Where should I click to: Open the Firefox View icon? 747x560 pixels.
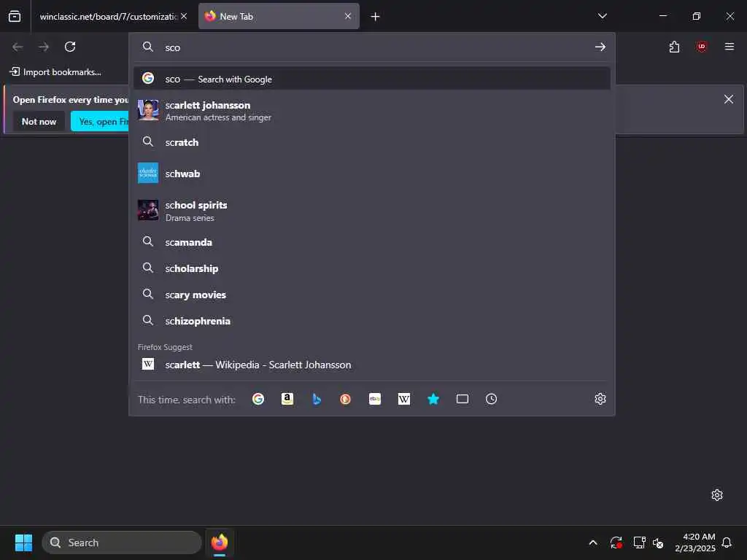click(15, 16)
